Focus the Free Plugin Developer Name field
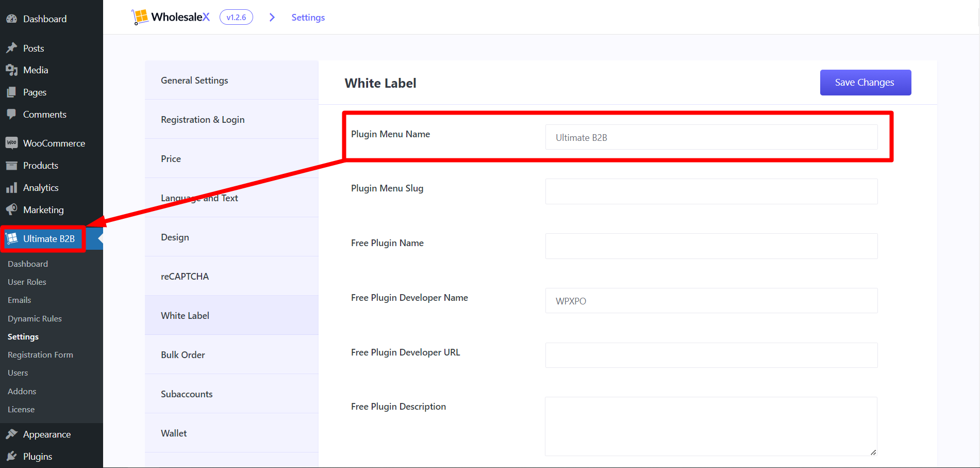980x468 pixels. pos(711,301)
